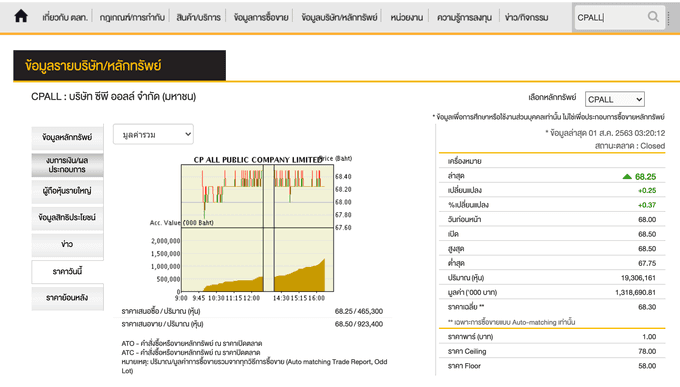Screen dimensions: 680x387
Task: Open the กฎเกณฑ์/การกำกับ menu
Action: 132,17
